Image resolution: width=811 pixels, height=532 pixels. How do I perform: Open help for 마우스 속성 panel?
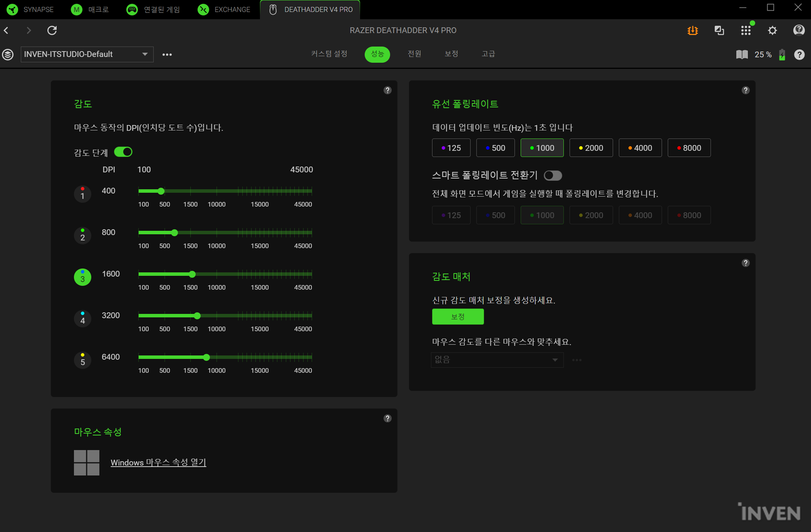pos(388,419)
